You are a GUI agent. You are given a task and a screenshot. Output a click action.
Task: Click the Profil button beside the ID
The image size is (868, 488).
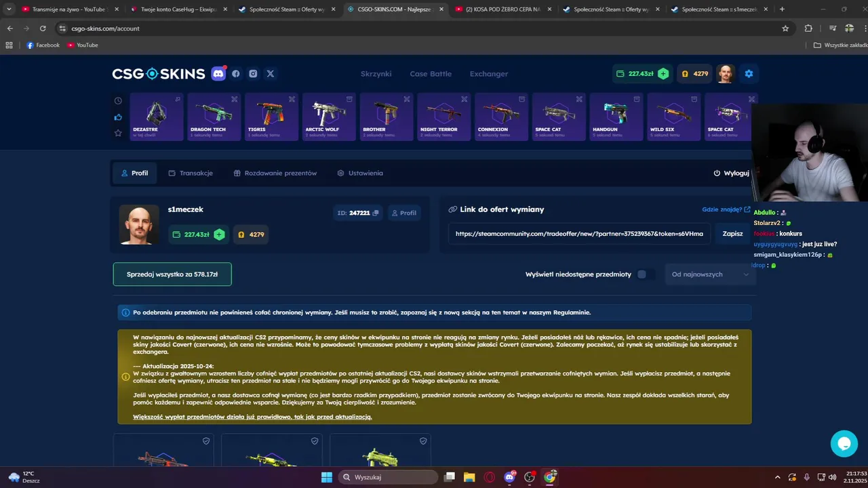tap(403, 213)
